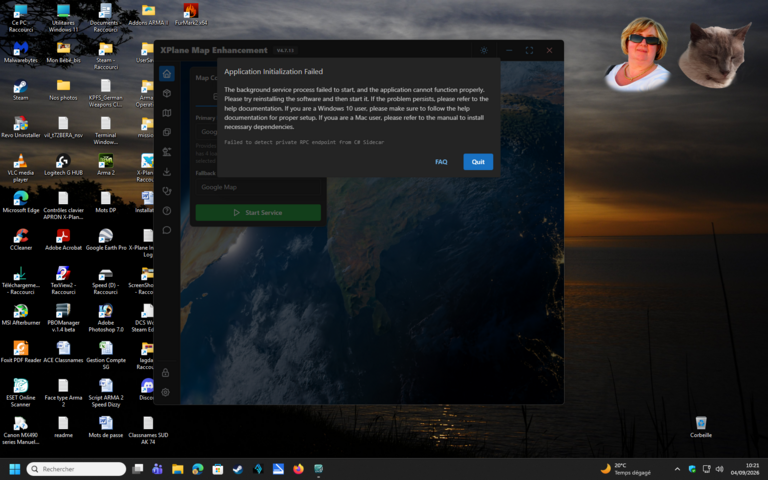Click the Rechercher taskbar search field
Viewport: 768px width, 480px height.
click(x=76, y=469)
